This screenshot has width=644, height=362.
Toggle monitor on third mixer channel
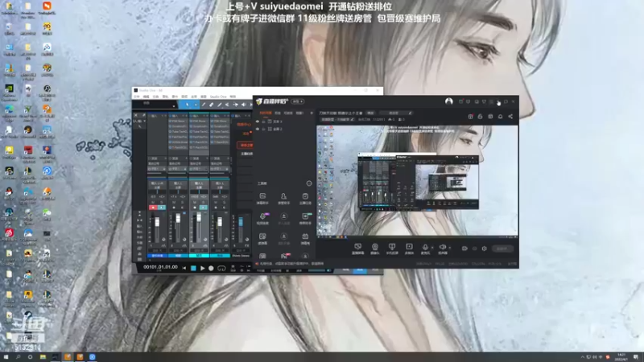[x=204, y=208]
